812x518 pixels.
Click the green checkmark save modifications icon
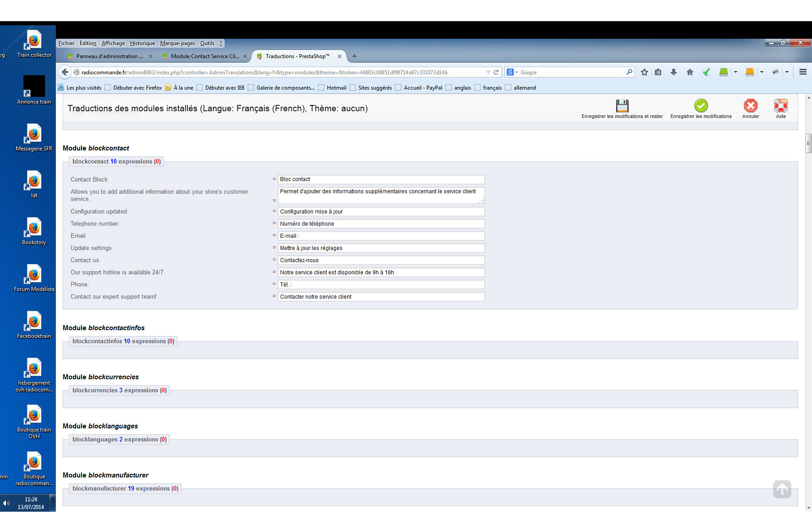click(701, 106)
